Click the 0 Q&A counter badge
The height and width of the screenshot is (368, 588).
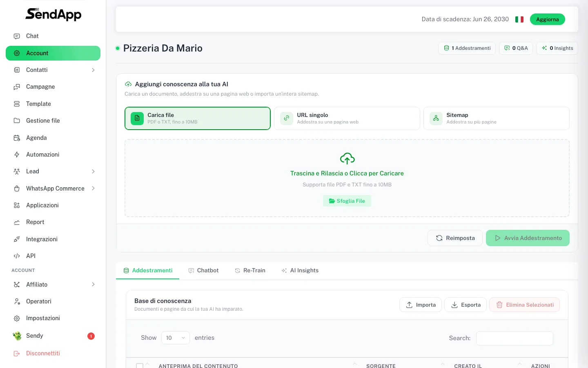coord(516,48)
